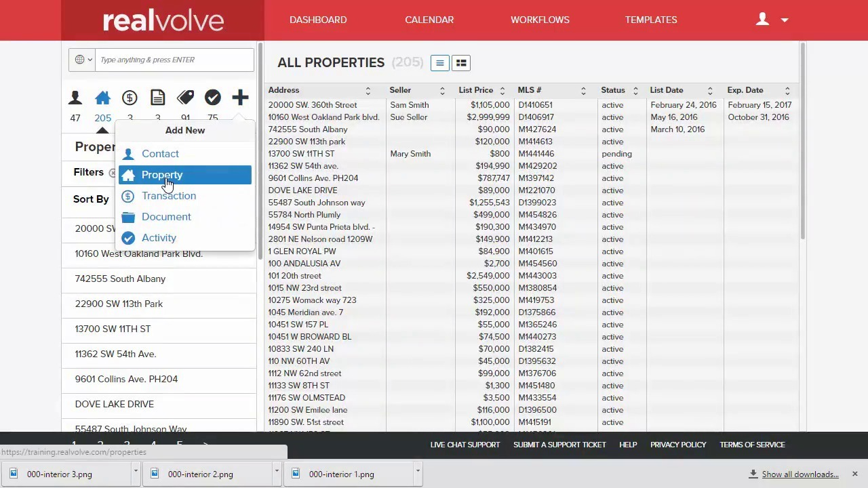Choose Transaction in Add New menu
Image resolution: width=868 pixels, height=488 pixels.
184,196
